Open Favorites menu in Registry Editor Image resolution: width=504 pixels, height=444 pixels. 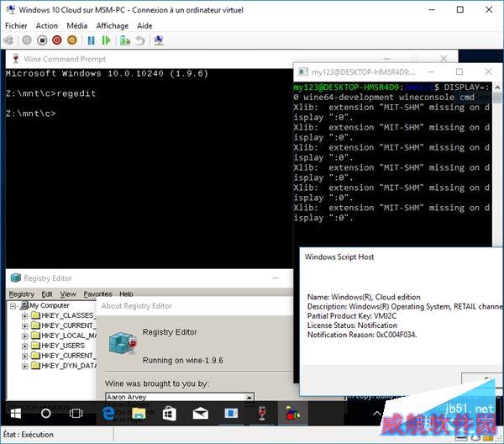(x=97, y=294)
